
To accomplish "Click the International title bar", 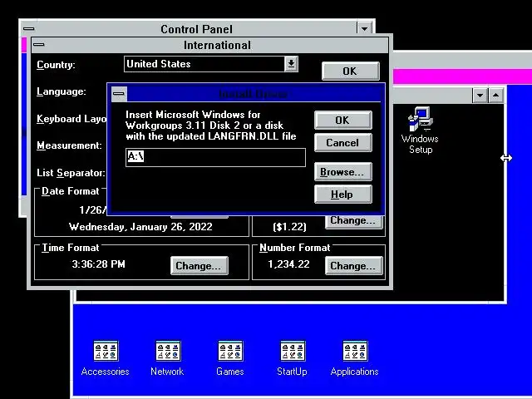I will (217, 45).
